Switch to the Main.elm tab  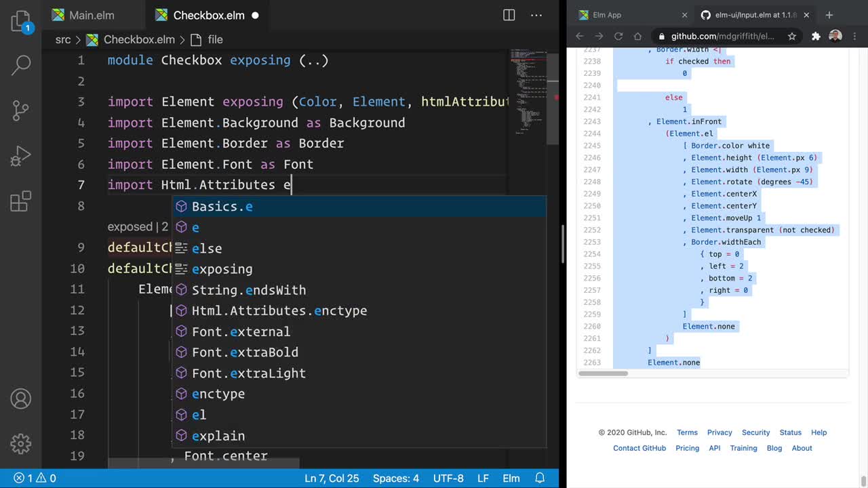[x=84, y=15]
